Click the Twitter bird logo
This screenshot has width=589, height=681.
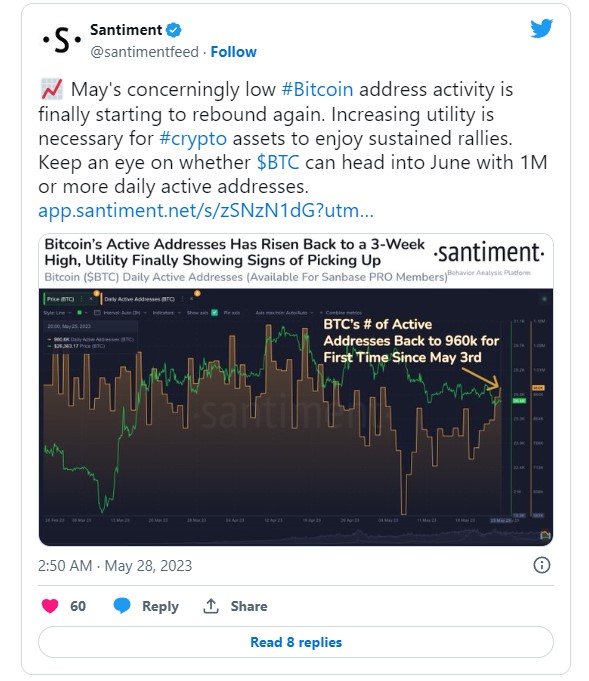tap(541, 28)
